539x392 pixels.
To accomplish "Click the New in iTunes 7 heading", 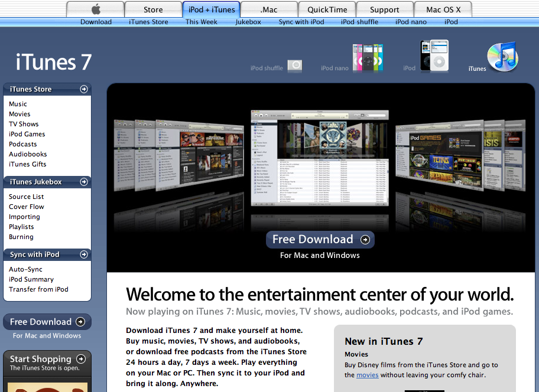I will pos(384,341).
